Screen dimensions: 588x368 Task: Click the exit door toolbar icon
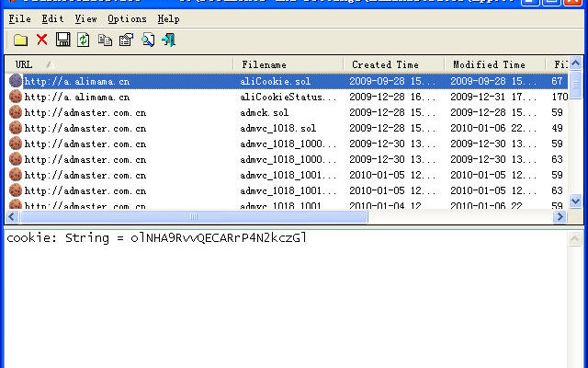(x=169, y=40)
